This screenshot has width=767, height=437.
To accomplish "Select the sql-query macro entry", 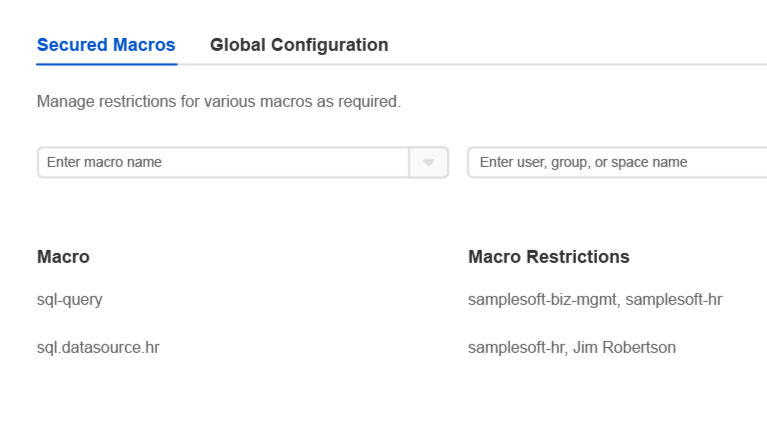I will point(70,299).
